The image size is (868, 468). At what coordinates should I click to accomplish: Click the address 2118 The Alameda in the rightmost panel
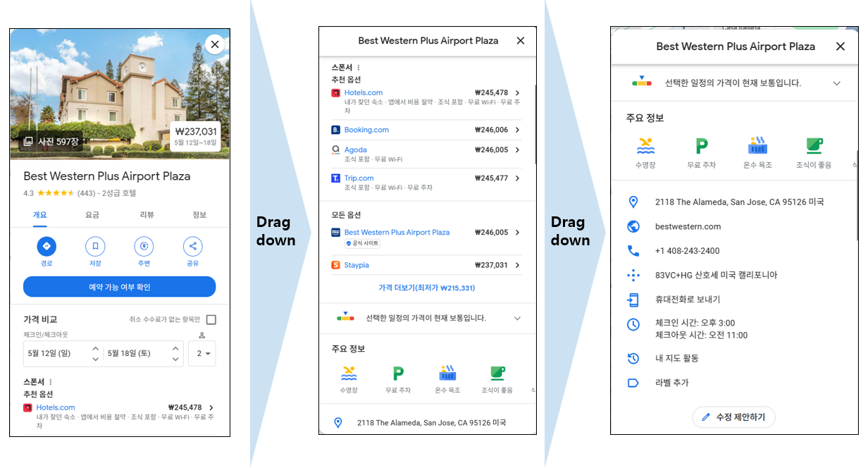(x=739, y=202)
